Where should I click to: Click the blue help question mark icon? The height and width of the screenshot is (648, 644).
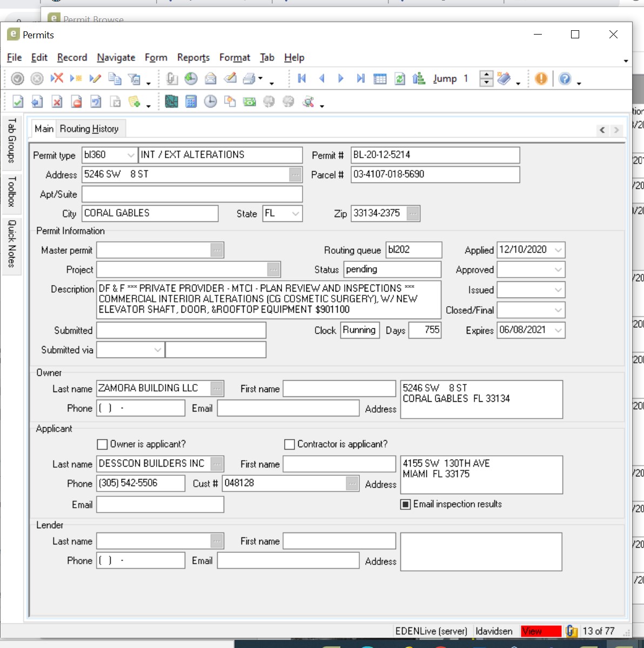point(565,79)
